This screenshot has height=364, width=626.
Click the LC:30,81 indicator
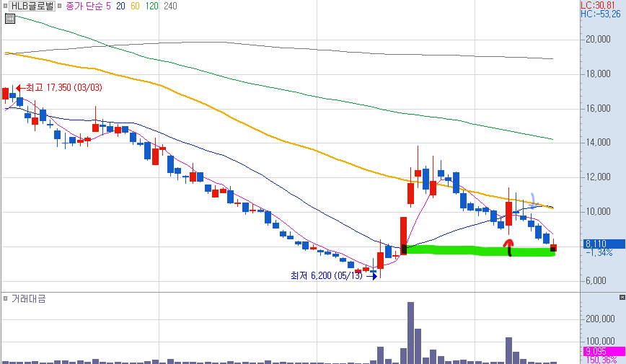pos(598,5)
